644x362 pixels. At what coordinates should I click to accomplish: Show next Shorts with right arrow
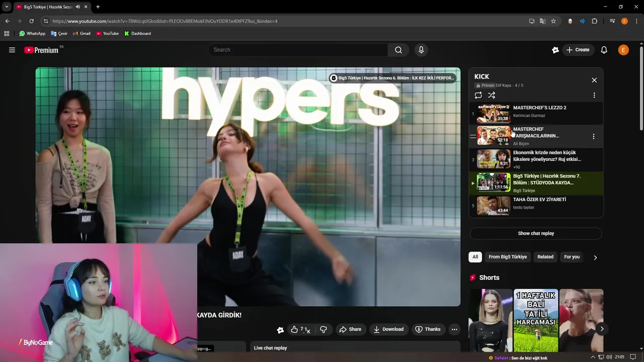point(602,329)
